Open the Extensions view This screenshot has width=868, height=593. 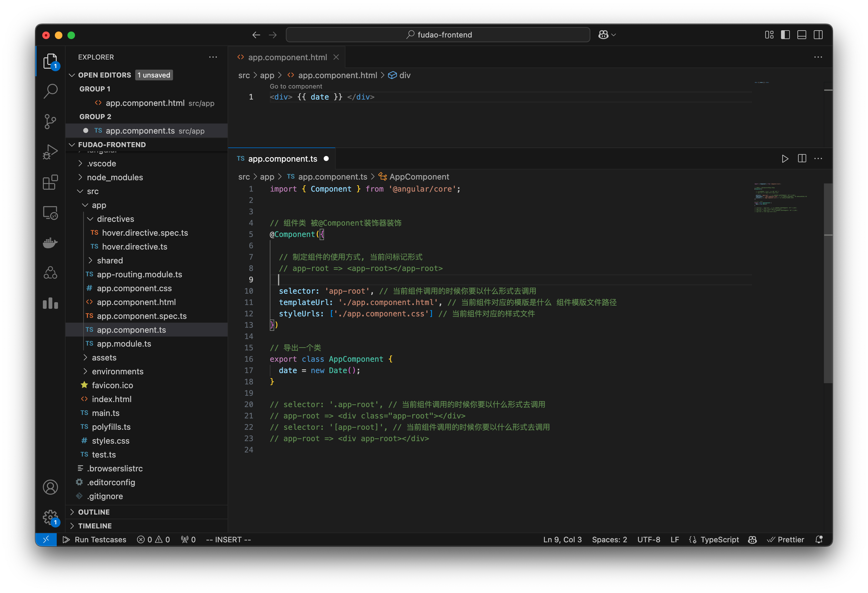[50, 182]
